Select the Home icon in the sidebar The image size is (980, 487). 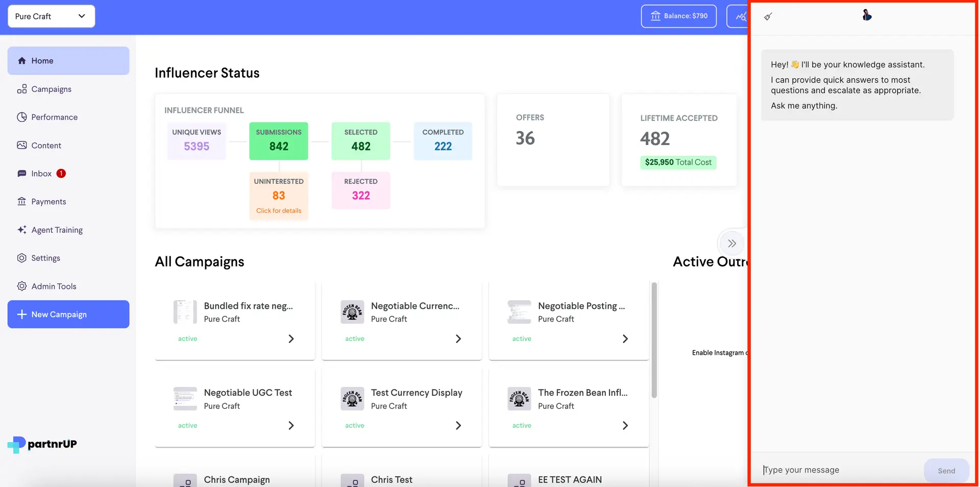point(22,60)
